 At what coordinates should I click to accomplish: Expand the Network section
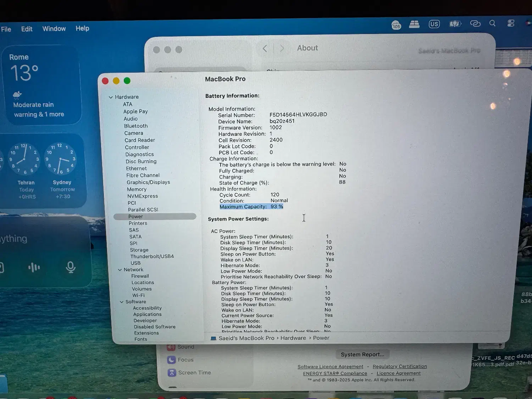point(121,270)
